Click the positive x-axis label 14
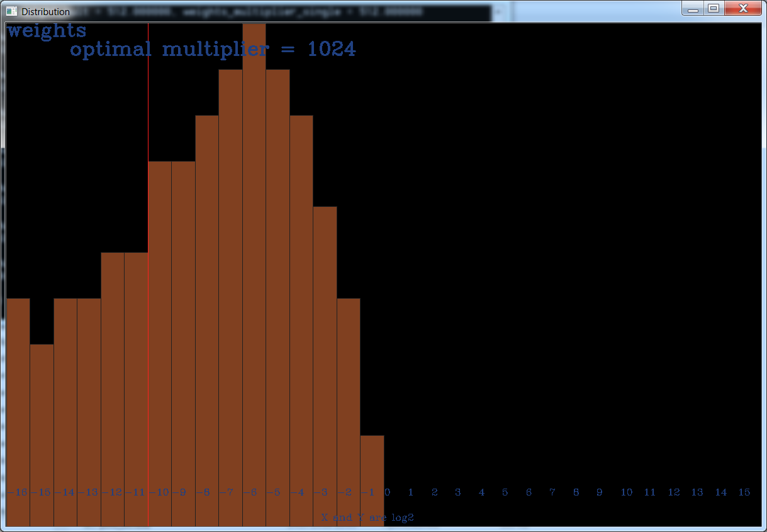 click(721, 492)
